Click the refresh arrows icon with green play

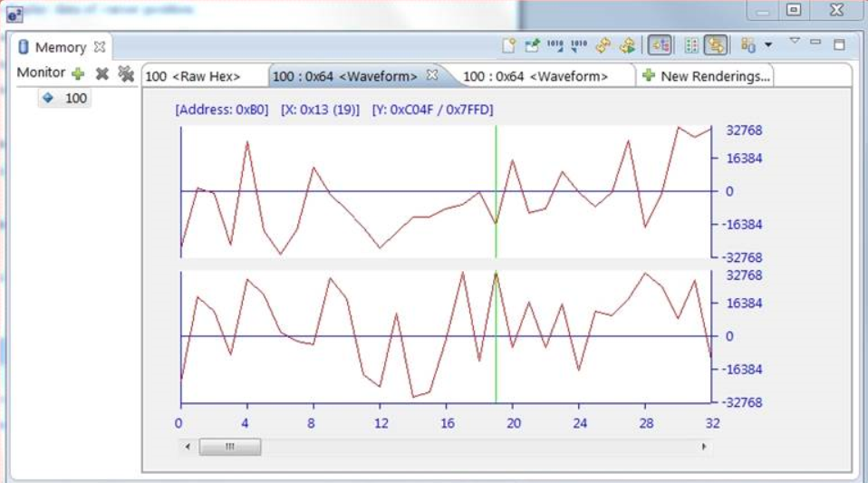click(628, 45)
